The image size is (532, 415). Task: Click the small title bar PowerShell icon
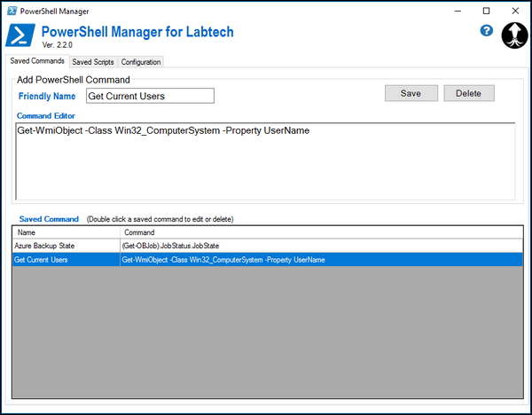pyautogui.click(x=12, y=11)
